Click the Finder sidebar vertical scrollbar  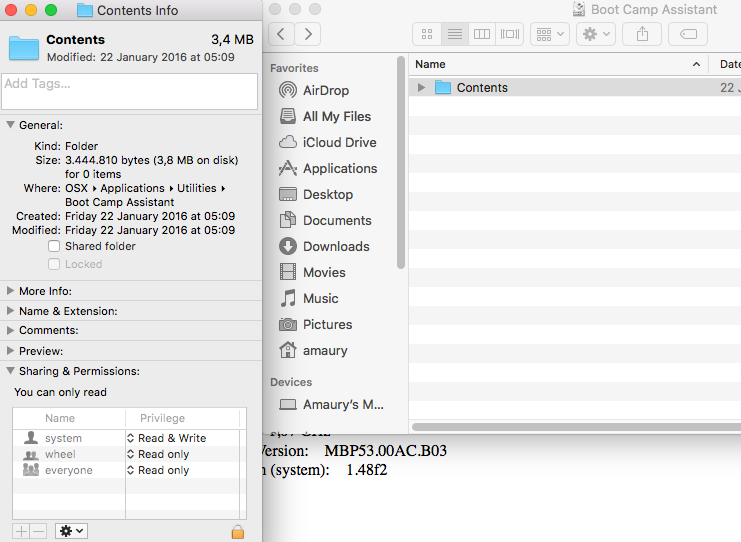click(x=401, y=163)
